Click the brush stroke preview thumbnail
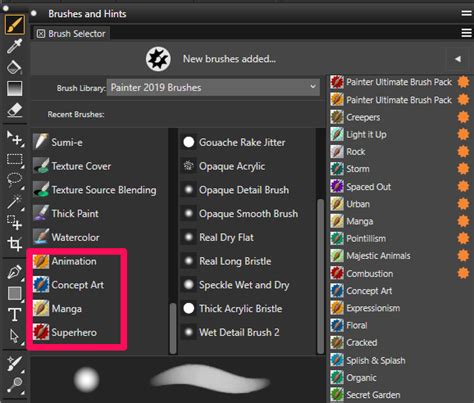474x403 pixels. click(210, 379)
